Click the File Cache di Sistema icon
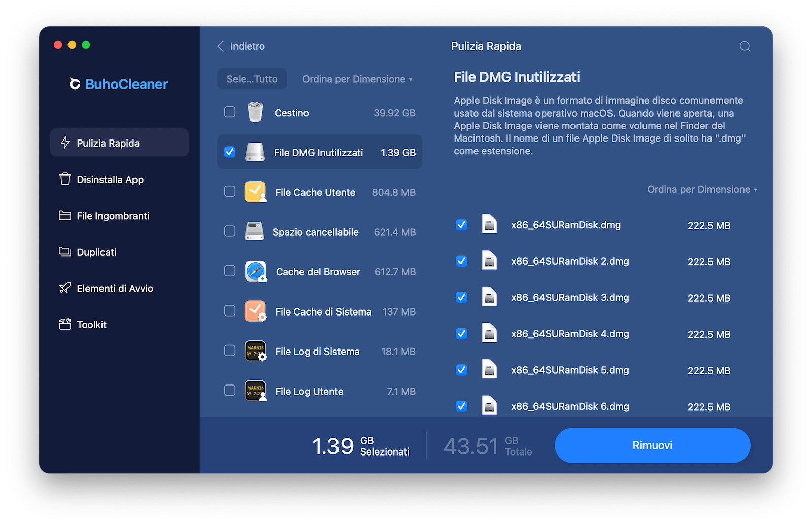 255,311
